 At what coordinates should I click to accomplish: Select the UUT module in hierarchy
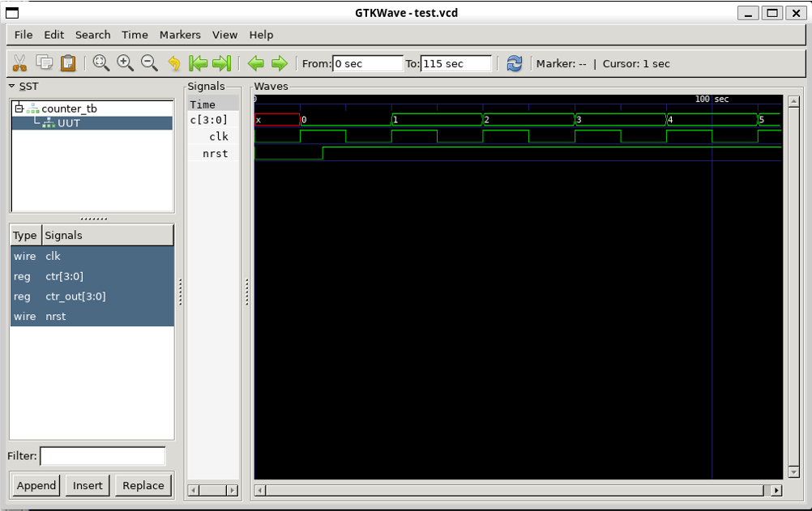pos(69,123)
